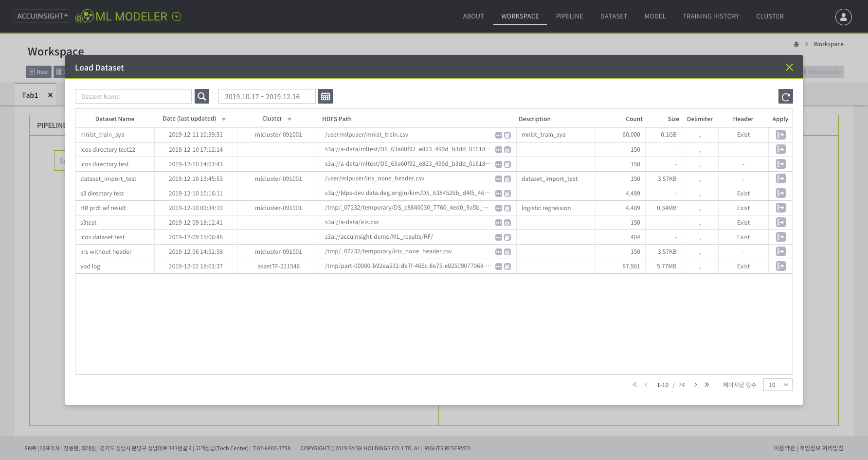Open the user profile icon

844,17
